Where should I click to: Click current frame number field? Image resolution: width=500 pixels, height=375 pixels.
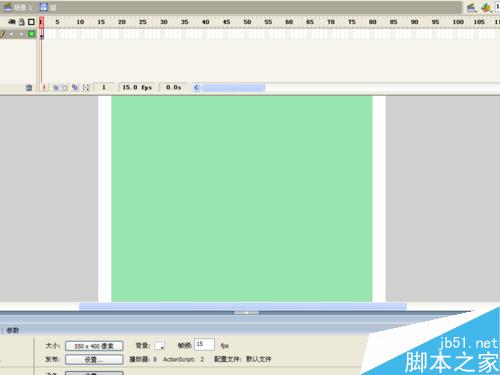click(104, 87)
